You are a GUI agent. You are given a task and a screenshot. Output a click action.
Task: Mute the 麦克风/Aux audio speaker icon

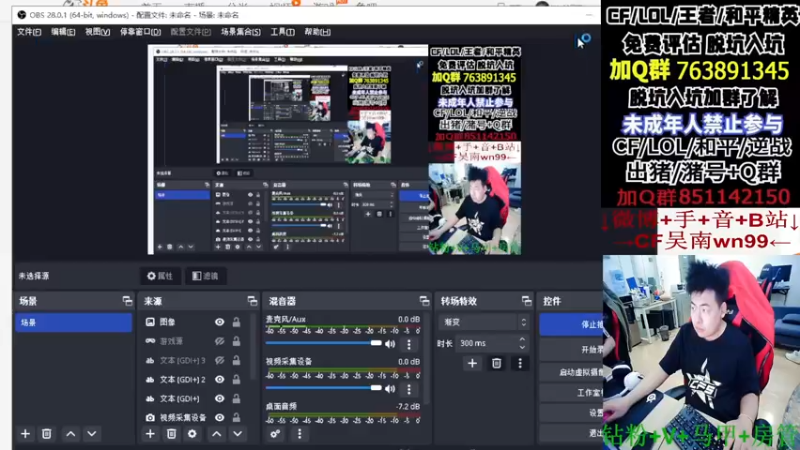pos(390,344)
